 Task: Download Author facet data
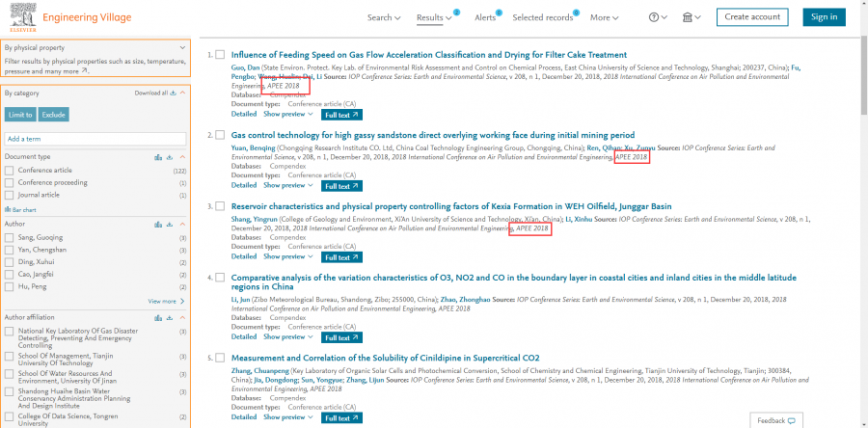tap(170, 225)
